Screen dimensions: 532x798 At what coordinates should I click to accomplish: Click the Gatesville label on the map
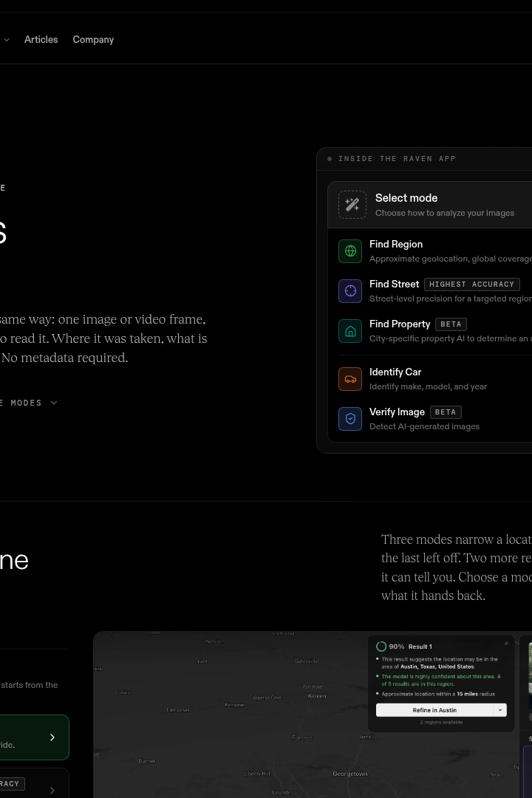pos(306,661)
